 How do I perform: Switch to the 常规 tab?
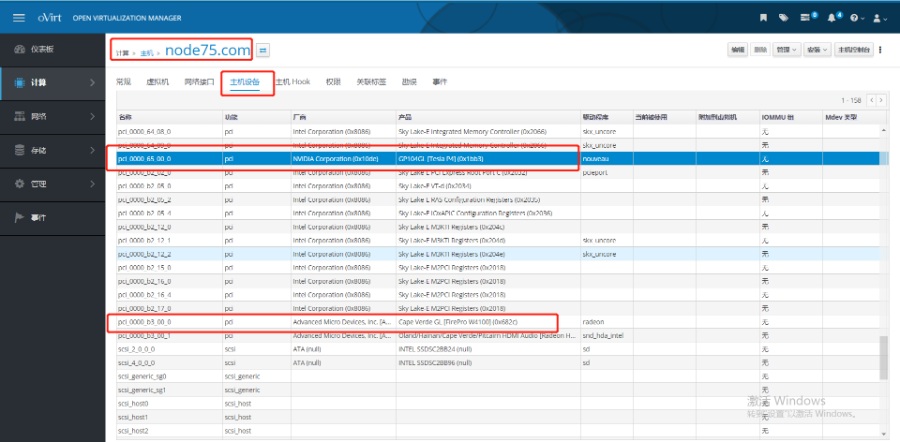[123, 82]
